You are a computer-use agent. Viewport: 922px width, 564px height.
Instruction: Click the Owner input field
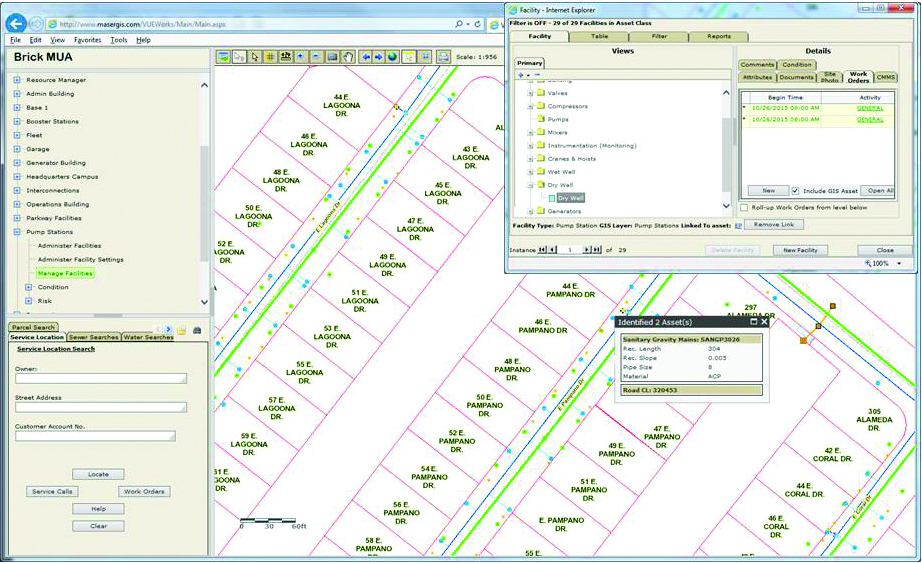[x=100, y=379]
